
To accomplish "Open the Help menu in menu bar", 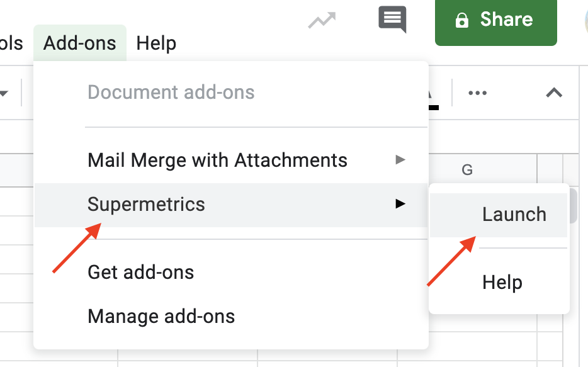I will [x=156, y=43].
